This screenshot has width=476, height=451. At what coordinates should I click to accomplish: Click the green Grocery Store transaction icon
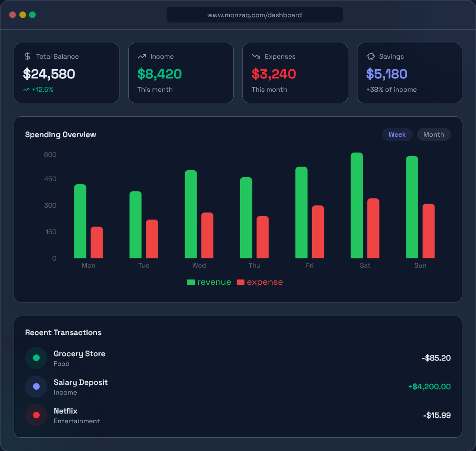(x=36, y=358)
